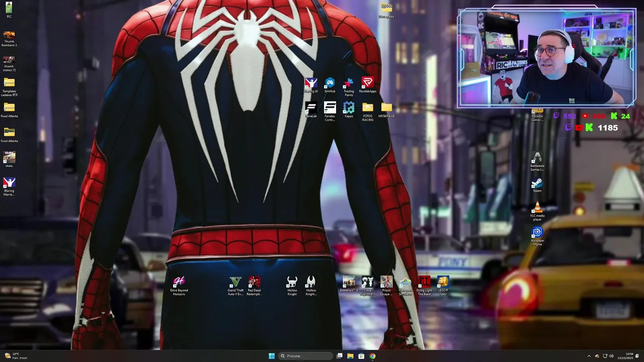The image size is (644, 362).
Task: Open Task View from the taskbar
Action: (340, 356)
